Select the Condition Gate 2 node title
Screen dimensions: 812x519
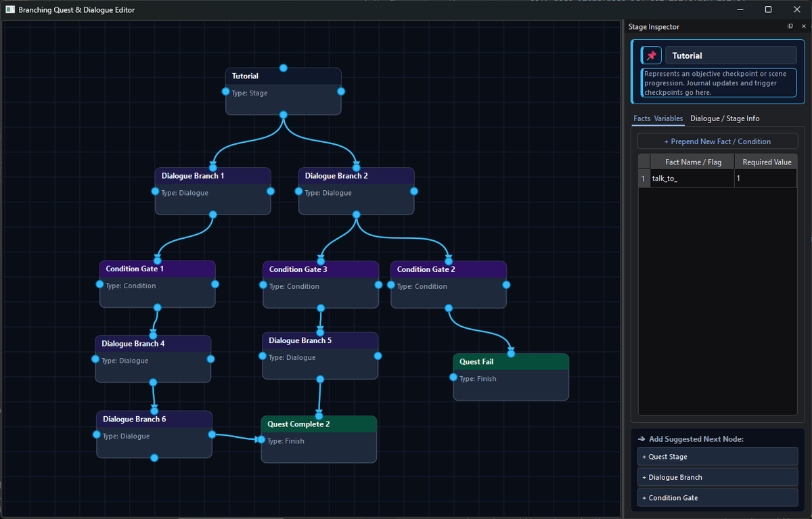(x=426, y=269)
